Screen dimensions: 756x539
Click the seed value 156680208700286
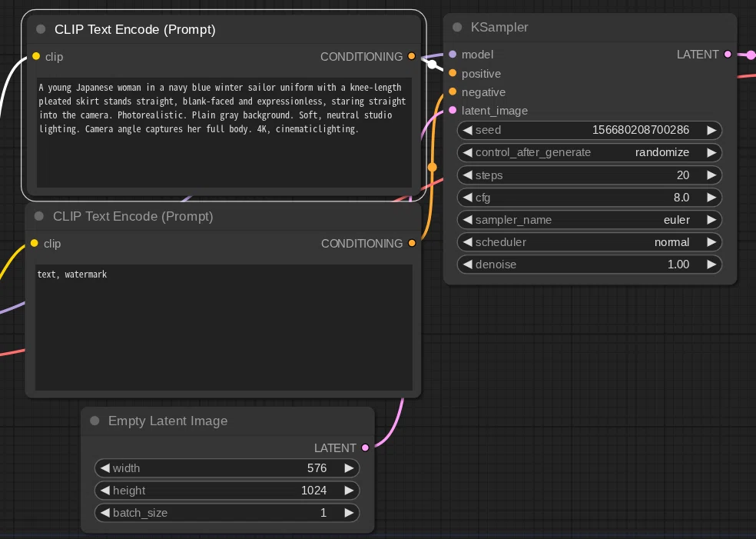[640, 130]
